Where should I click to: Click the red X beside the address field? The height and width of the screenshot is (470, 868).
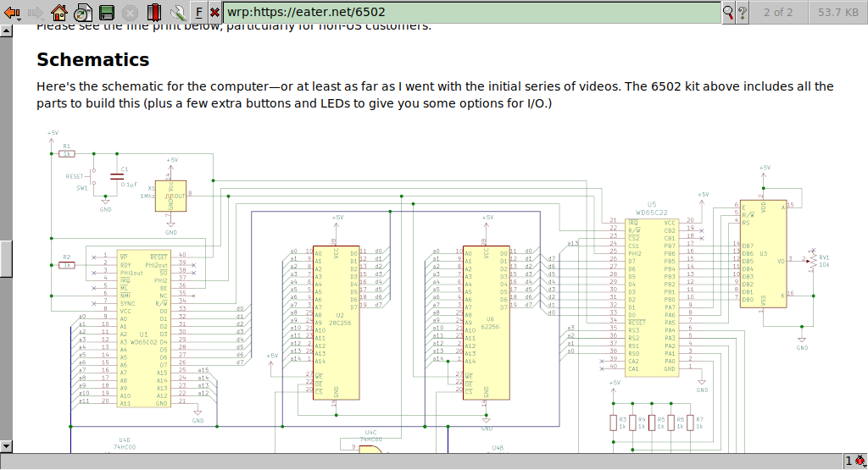[214, 12]
